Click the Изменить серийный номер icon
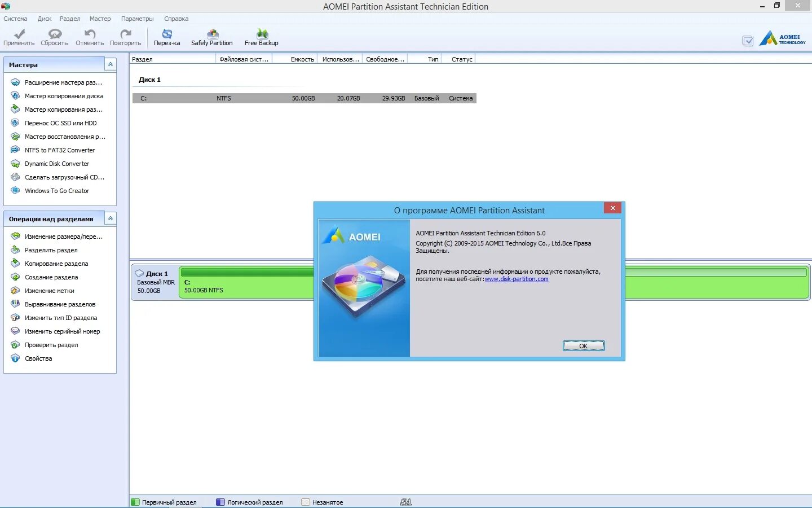The image size is (812, 508). tap(15, 331)
